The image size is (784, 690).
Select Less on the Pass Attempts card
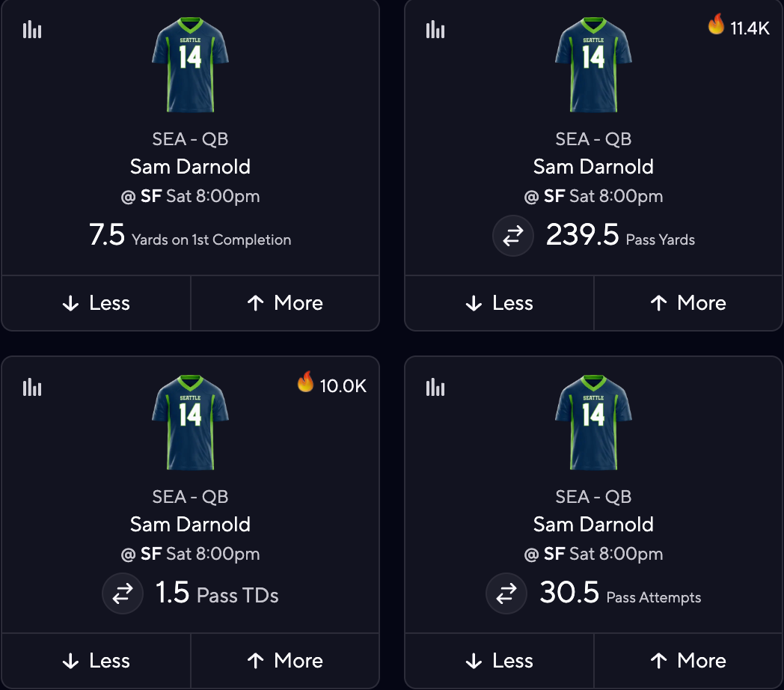[x=499, y=661]
